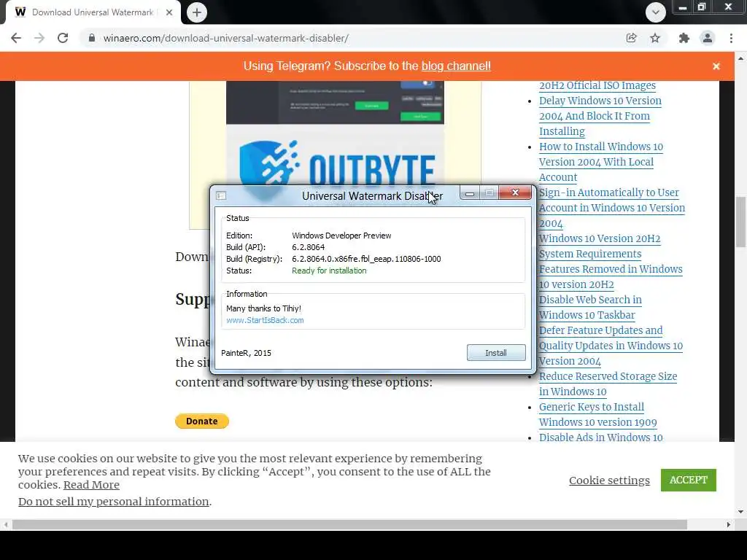Open Sign-in Automatically to User Account link
747x560 pixels.
612,208
